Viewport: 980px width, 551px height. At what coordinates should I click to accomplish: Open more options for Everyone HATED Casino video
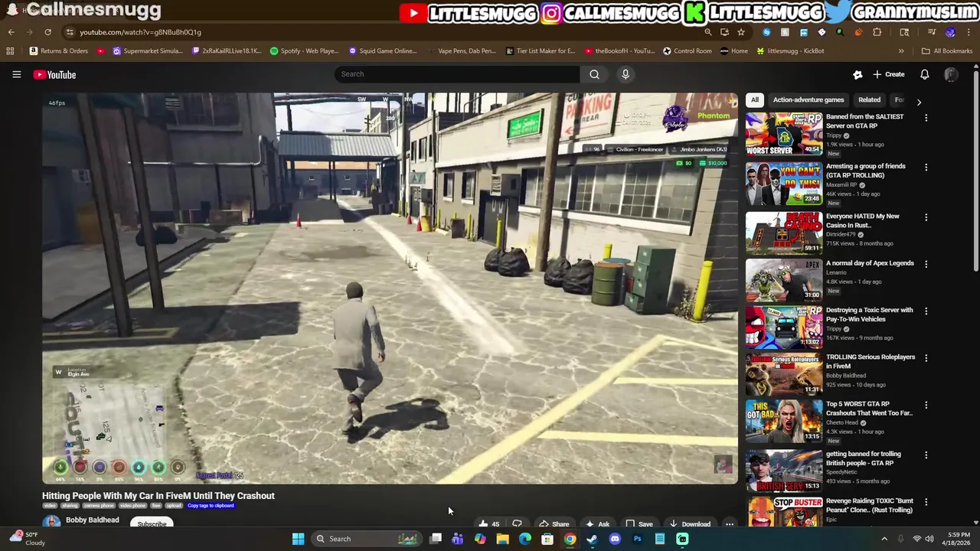[926, 217]
